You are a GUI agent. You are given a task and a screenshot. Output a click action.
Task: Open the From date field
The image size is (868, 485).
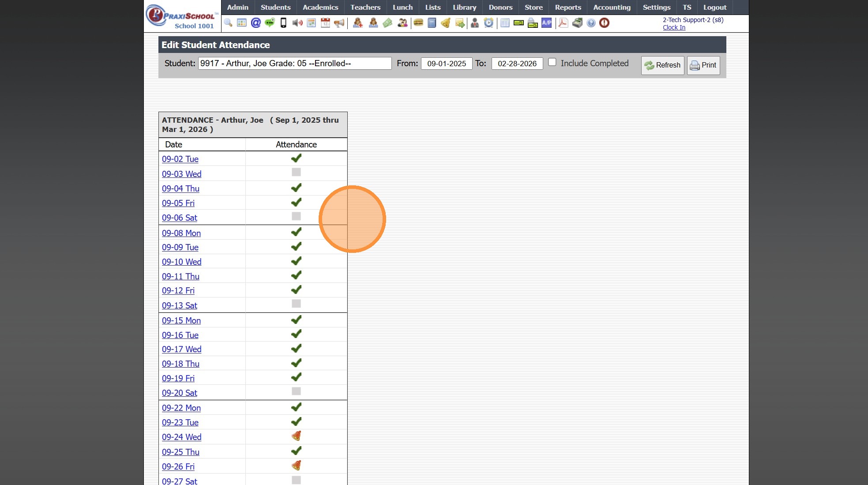coord(447,64)
